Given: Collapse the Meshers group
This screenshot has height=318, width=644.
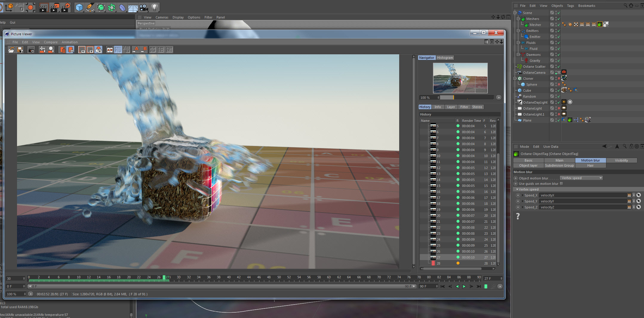Looking at the screenshot, I should [518, 19].
